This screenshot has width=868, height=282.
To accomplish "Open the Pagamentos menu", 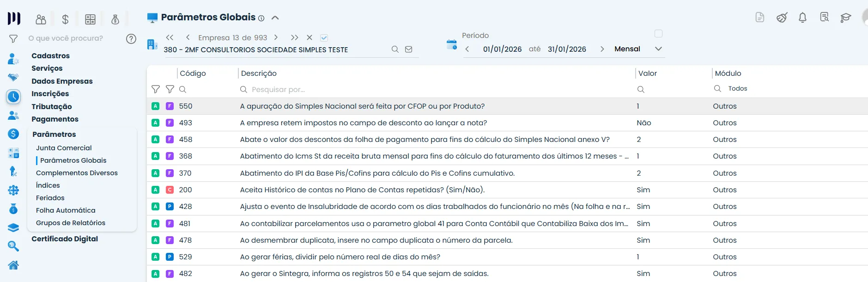I will click(x=55, y=119).
